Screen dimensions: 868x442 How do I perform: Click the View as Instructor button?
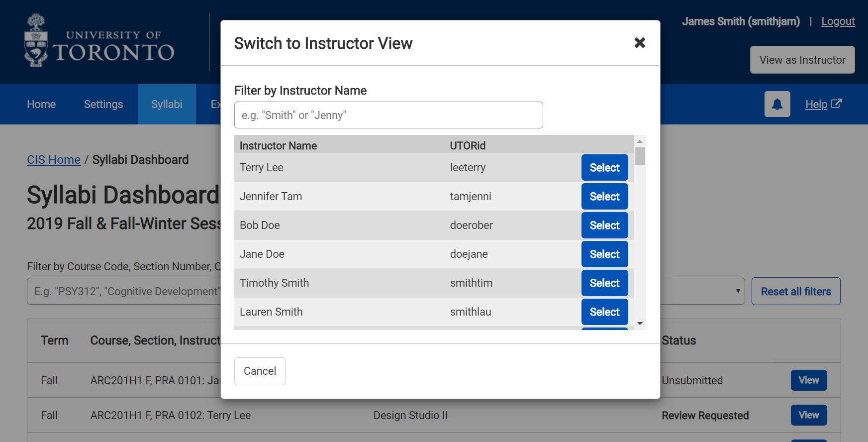[802, 60]
